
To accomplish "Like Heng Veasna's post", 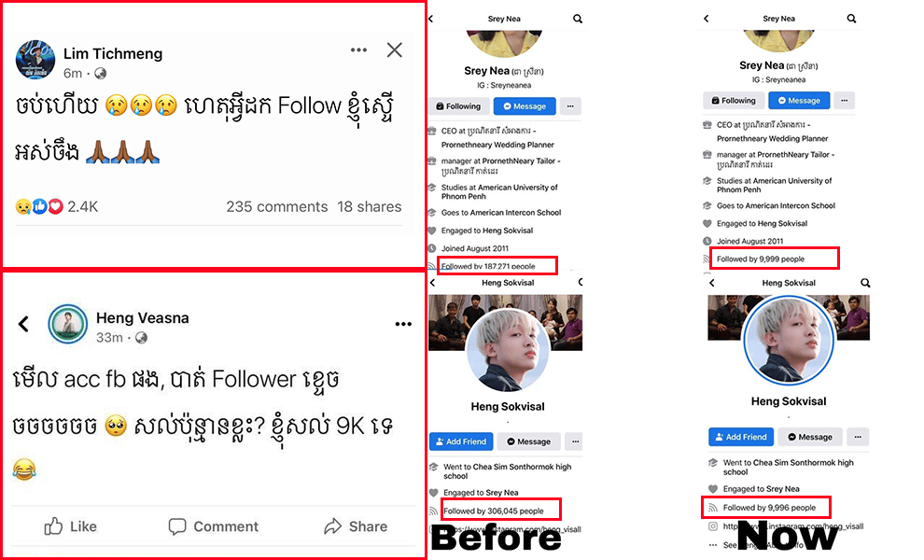I will (x=71, y=526).
